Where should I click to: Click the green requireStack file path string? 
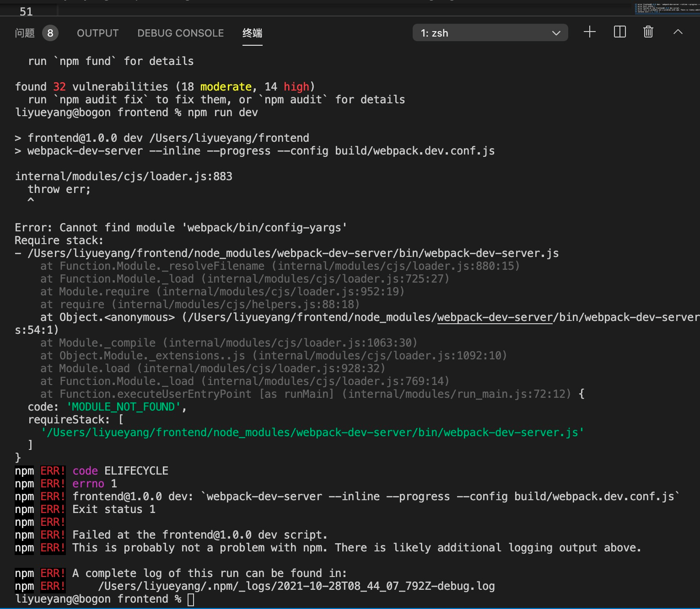[x=312, y=433]
